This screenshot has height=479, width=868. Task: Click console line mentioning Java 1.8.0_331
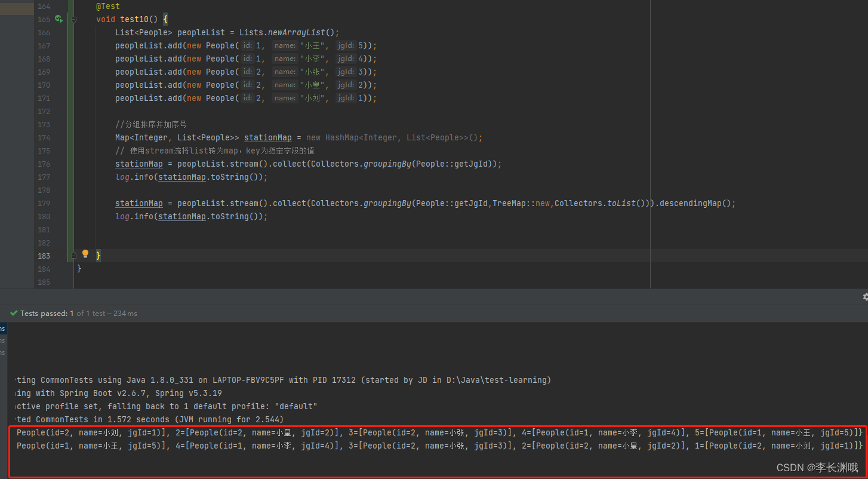click(282, 380)
